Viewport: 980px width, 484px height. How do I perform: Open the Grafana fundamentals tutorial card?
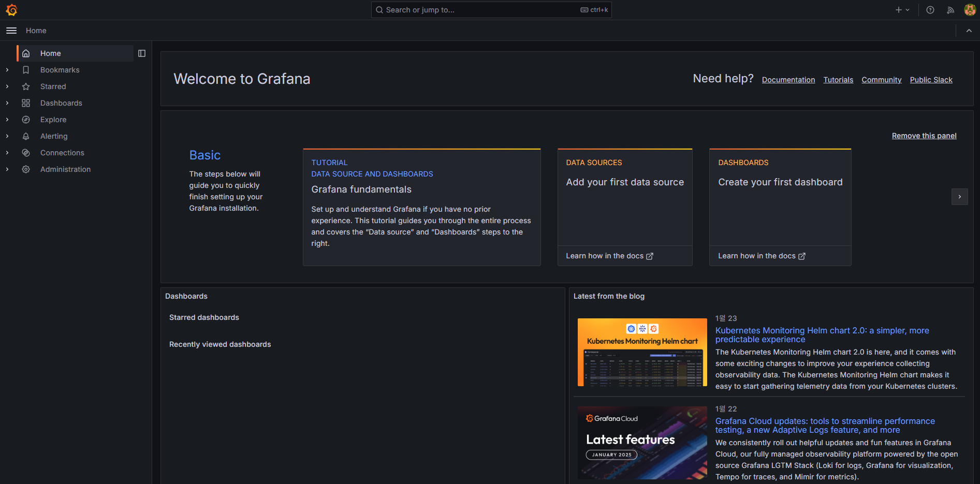click(422, 207)
